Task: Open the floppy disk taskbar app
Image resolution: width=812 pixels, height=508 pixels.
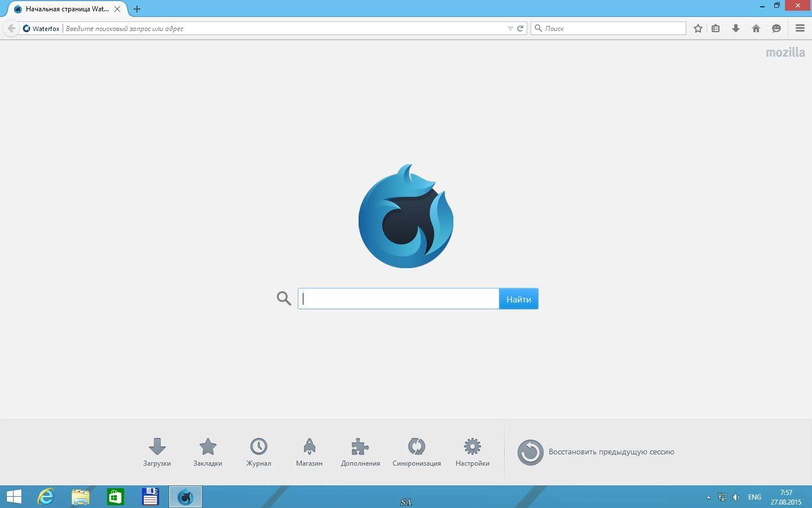Action: click(151, 497)
